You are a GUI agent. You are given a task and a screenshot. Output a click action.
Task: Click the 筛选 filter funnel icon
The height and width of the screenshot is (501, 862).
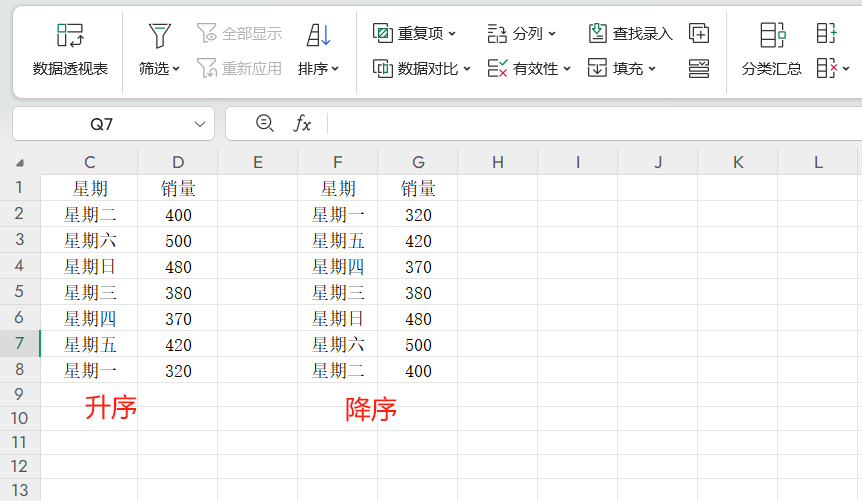click(159, 36)
